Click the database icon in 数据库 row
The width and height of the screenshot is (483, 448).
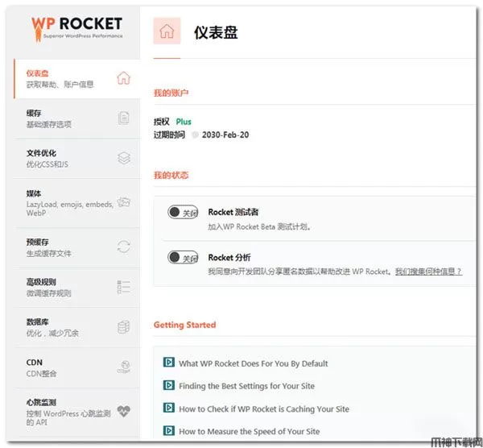coord(124,327)
